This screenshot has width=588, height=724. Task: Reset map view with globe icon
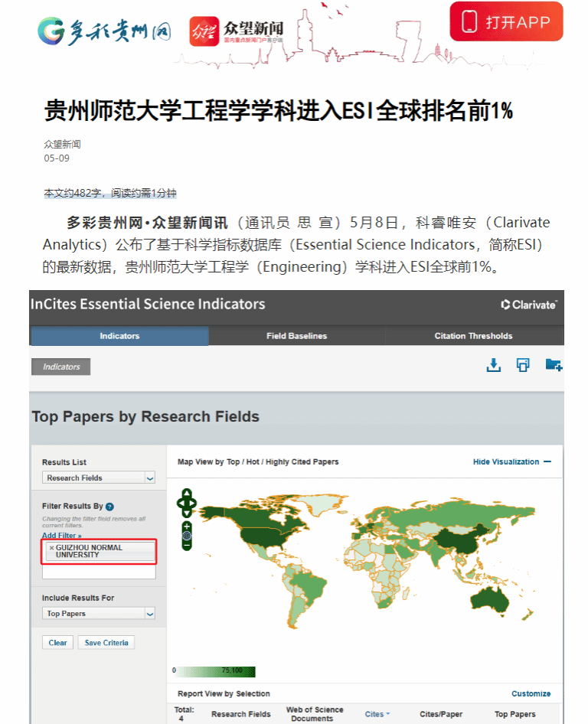pyautogui.click(x=187, y=536)
